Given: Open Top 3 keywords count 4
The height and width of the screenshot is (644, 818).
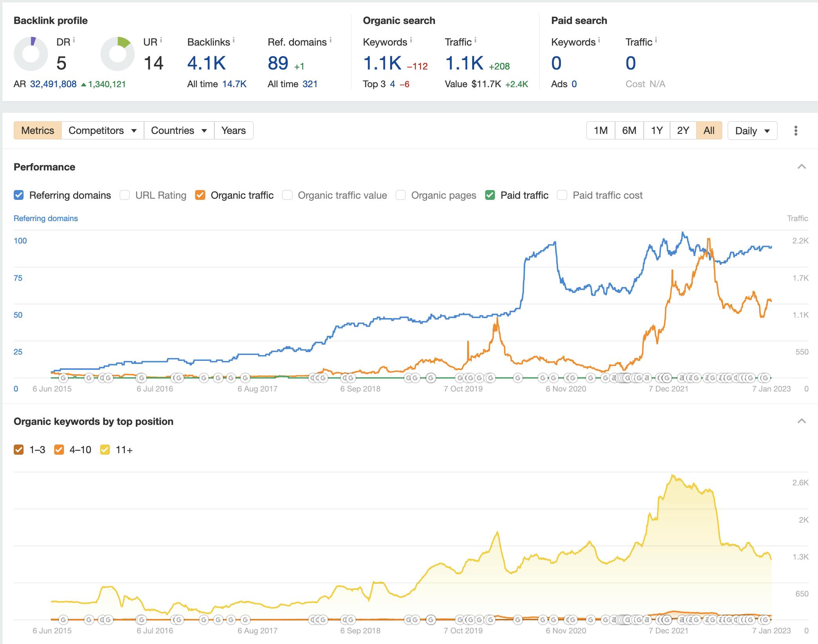Looking at the screenshot, I should click(x=393, y=84).
